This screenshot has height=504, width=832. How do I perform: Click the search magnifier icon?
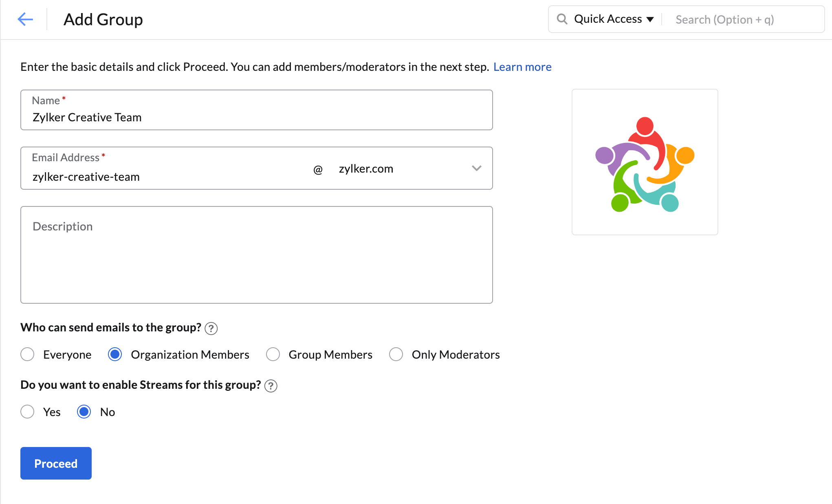[x=562, y=19]
